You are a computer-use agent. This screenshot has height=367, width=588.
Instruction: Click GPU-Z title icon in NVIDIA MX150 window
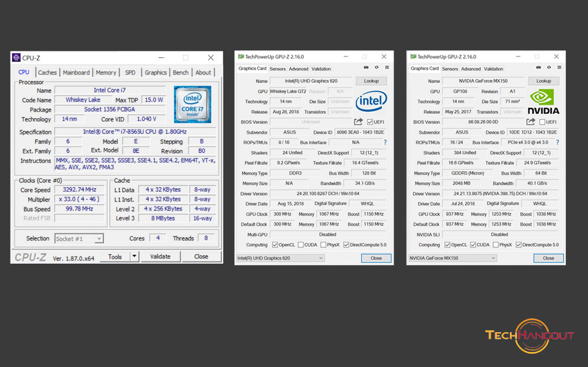(413, 56)
